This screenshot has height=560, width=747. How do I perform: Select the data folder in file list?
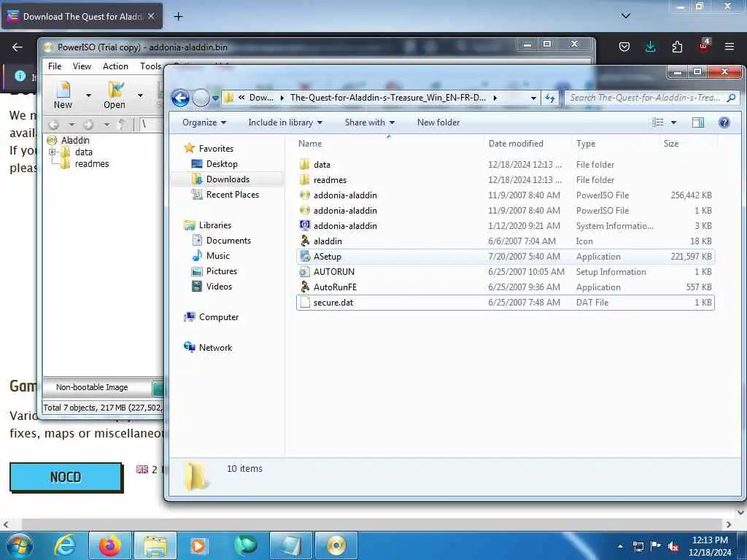[x=506, y=165]
